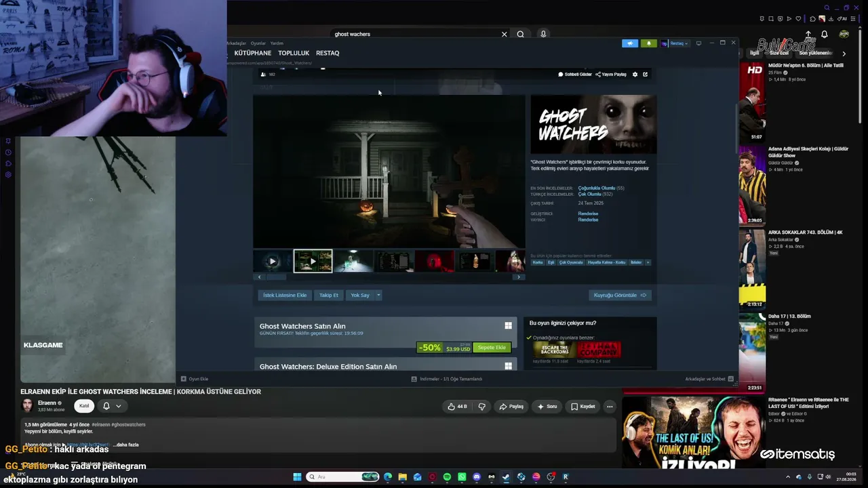Open the Elraenn channel name link
This screenshot has height=488, width=868.
pos(47,403)
